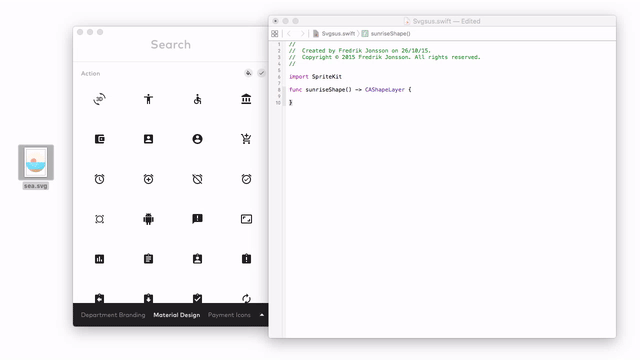This screenshot has height=360, width=640.
Task: Select the clipboard down-arrow icon
Action: tap(149, 298)
